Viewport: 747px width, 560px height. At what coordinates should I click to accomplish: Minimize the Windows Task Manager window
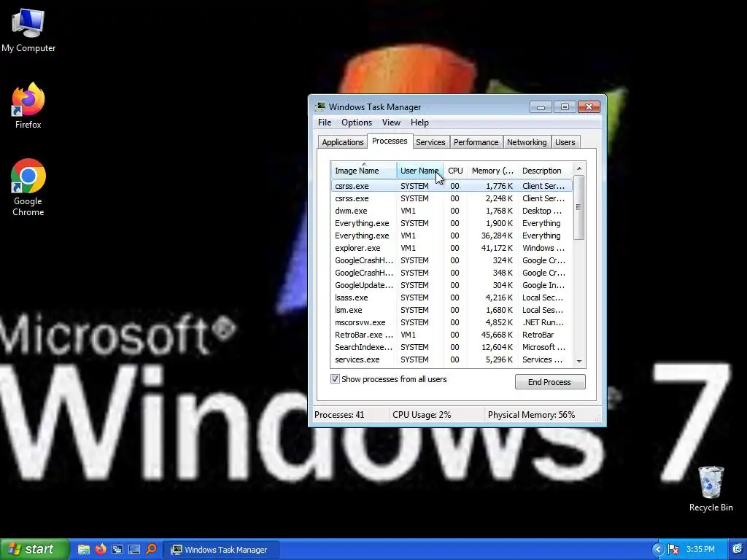coord(541,106)
